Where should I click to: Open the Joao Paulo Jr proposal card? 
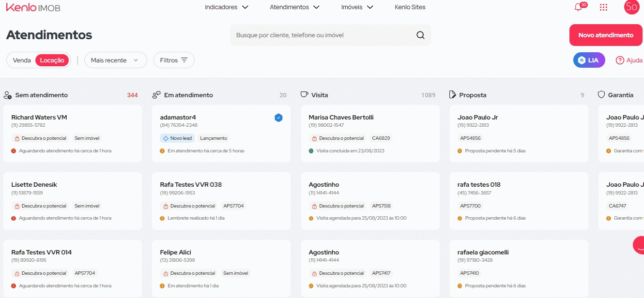pos(519,134)
